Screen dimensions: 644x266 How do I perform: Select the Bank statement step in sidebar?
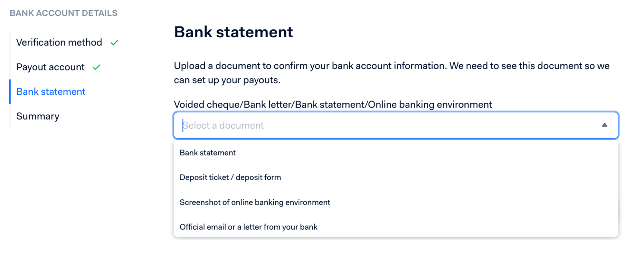click(51, 92)
